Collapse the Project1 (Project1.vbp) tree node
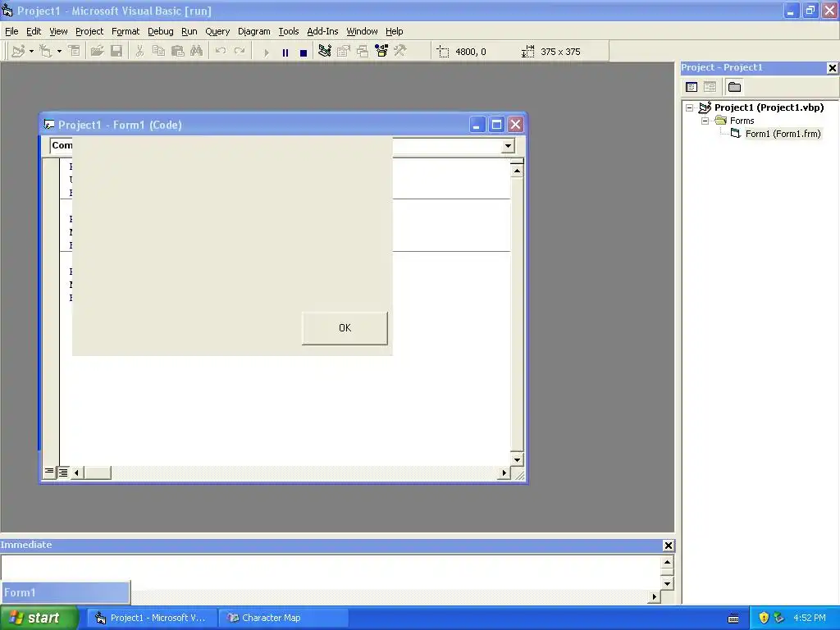The image size is (840, 630). pyautogui.click(x=690, y=107)
